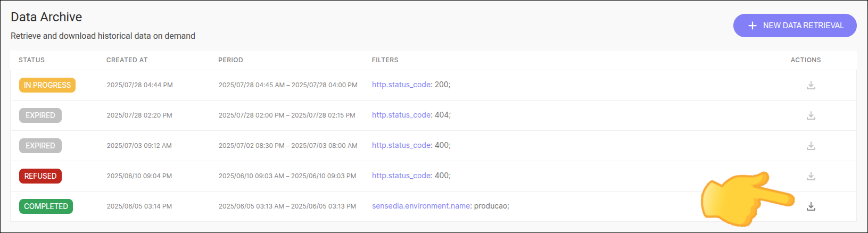Click download icon for 2025/07/03 expired row
The width and height of the screenshot is (868, 233).
[811, 146]
